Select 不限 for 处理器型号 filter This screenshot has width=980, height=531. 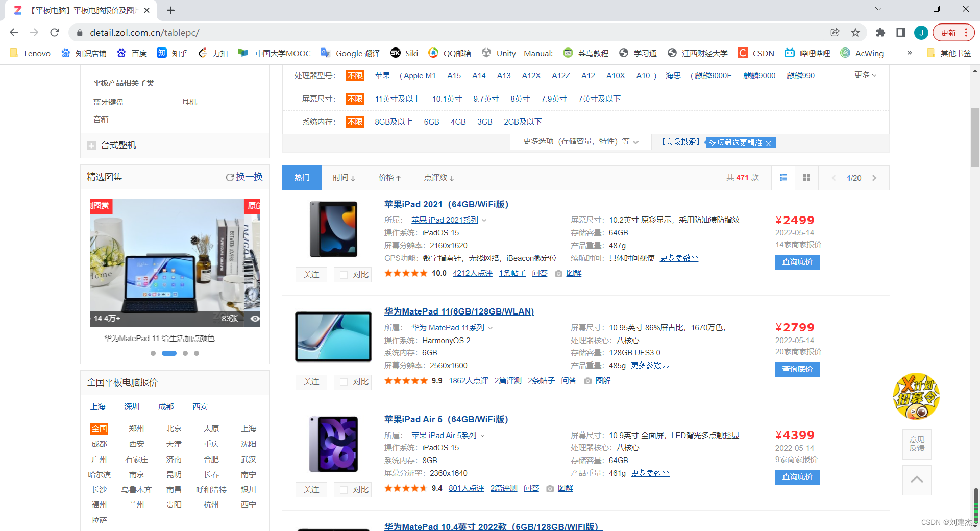click(355, 76)
